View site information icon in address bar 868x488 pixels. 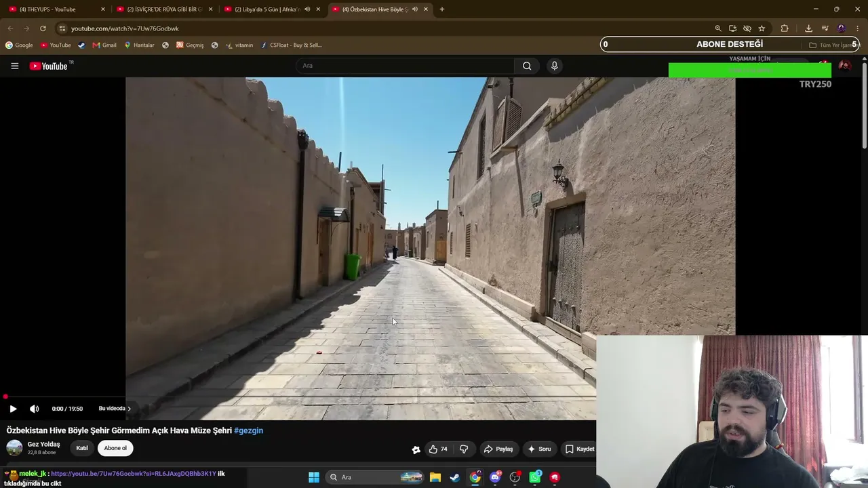point(62,28)
